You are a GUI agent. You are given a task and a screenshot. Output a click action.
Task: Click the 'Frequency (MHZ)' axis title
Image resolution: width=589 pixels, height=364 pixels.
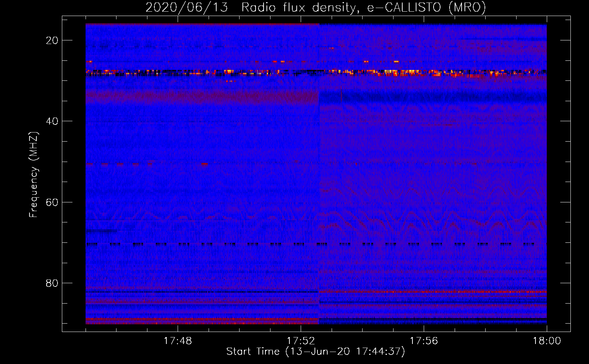tap(33, 174)
